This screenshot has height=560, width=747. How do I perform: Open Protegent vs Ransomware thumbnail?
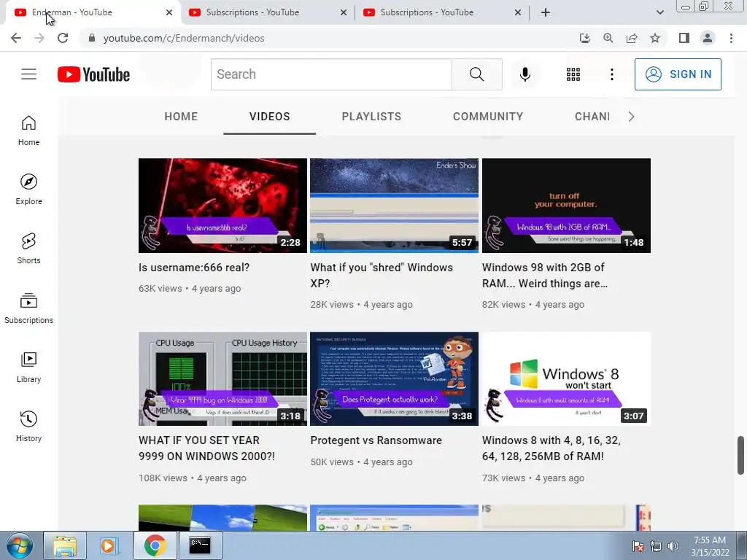coord(394,378)
